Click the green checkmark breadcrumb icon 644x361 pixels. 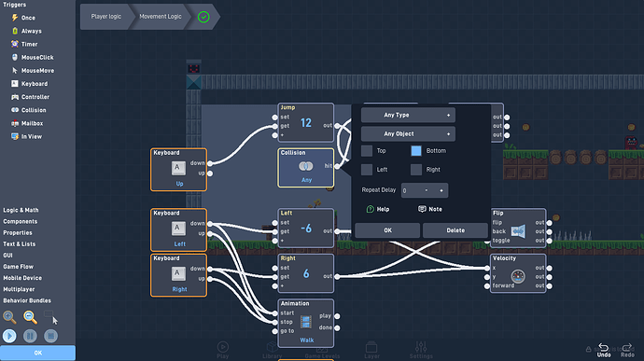coord(203,17)
